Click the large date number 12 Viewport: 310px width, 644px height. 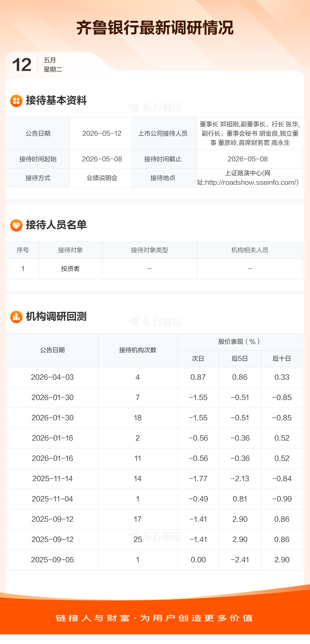point(22,65)
